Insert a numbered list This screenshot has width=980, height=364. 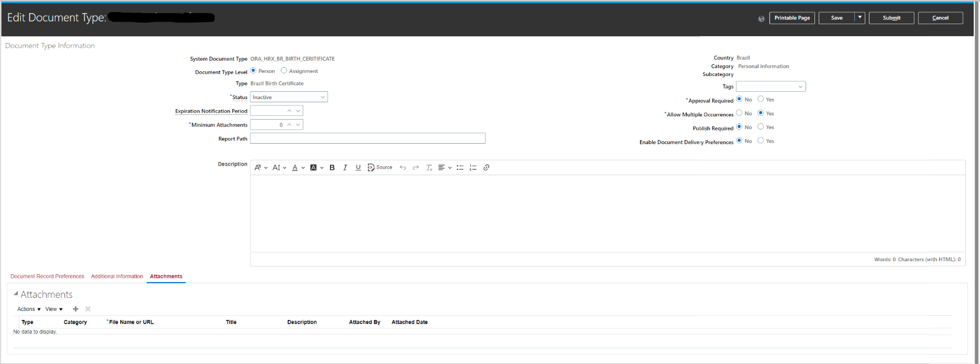tap(473, 167)
